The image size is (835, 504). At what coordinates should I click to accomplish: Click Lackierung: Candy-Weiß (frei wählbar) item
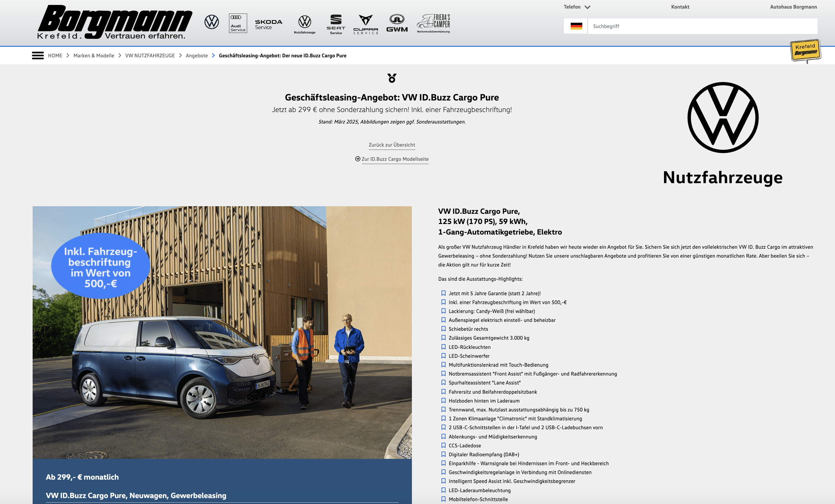[x=492, y=311]
